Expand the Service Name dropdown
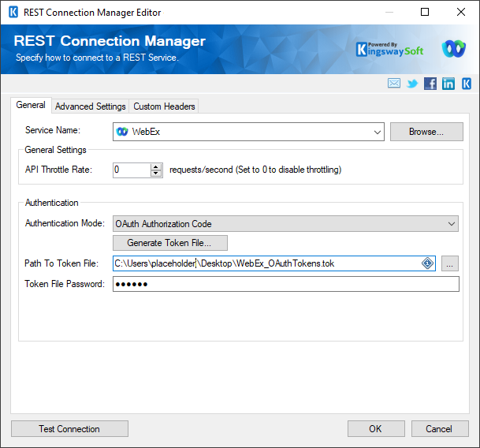This screenshot has height=448, width=480. tap(377, 132)
